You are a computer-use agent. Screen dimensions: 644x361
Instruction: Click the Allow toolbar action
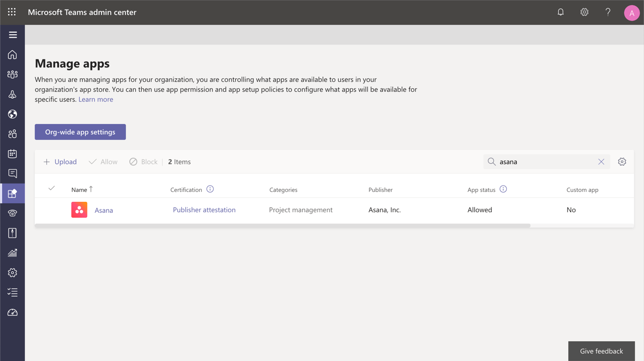click(x=103, y=162)
